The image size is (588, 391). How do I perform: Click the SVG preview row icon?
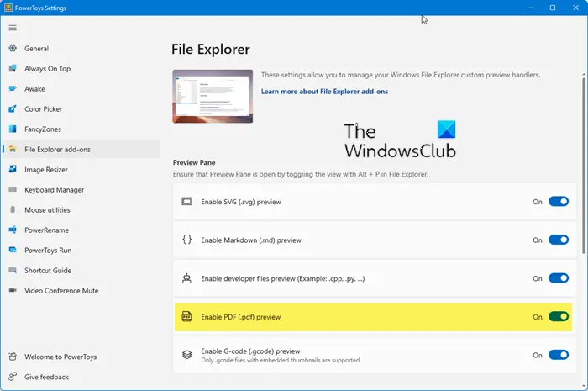(x=187, y=202)
